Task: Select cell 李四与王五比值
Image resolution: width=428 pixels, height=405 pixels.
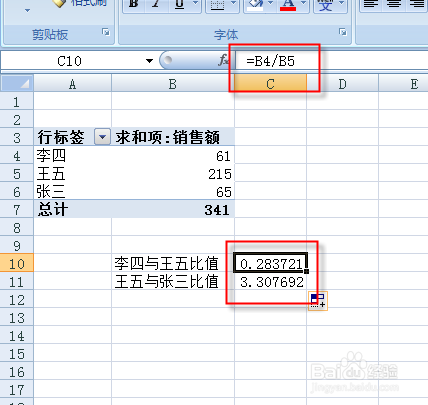Action: [x=173, y=264]
